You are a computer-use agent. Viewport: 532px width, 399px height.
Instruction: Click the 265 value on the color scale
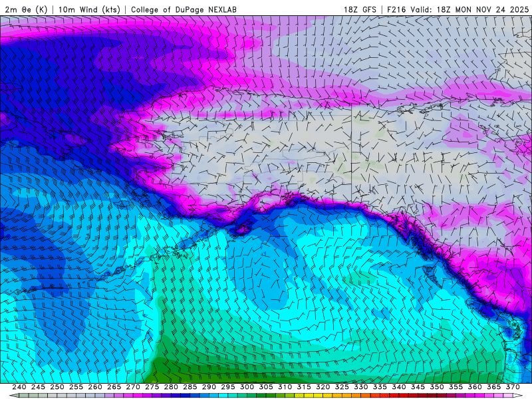[114, 387]
